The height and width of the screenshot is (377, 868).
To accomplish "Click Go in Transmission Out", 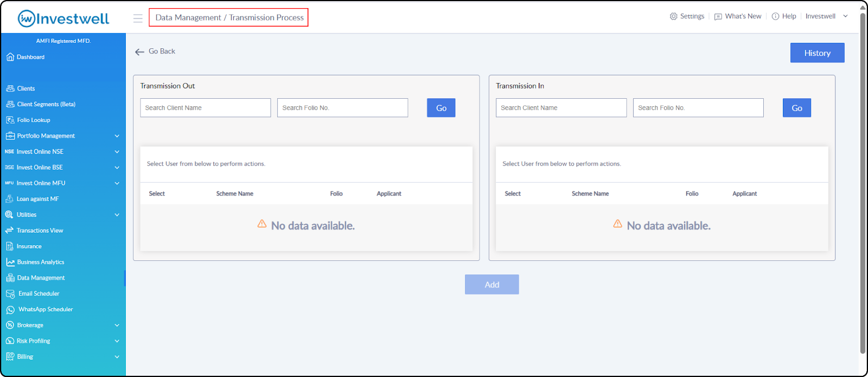I will click(441, 108).
